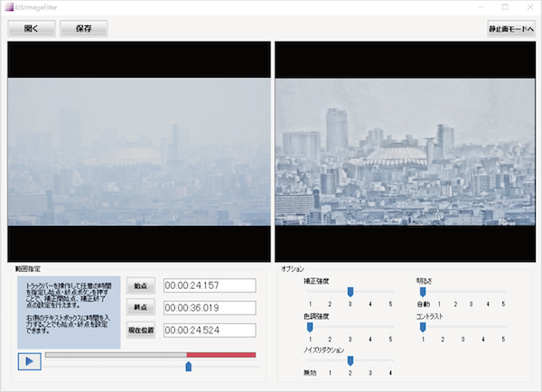Click the 開く (Open) button
The width and height of the screenshot is (542, 392).
point(32,28)
